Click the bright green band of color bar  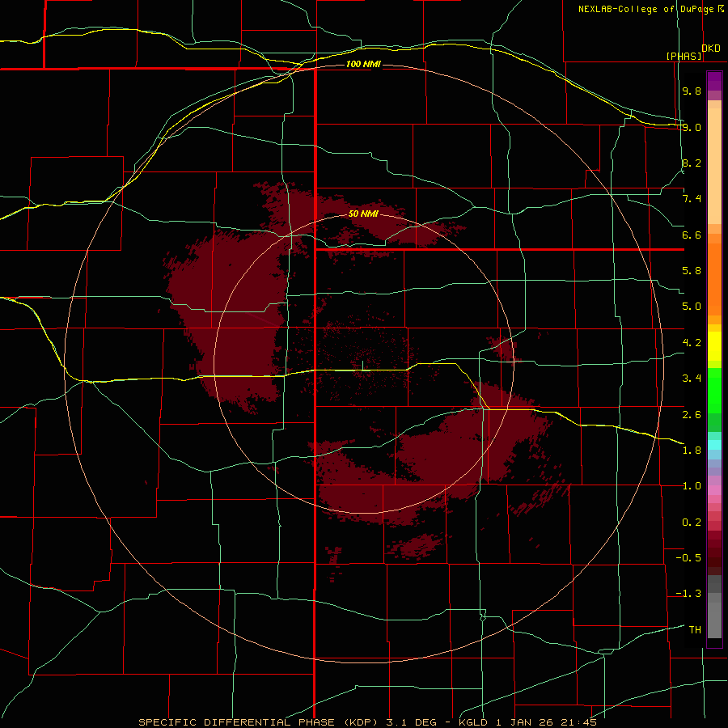coord(714,391)
